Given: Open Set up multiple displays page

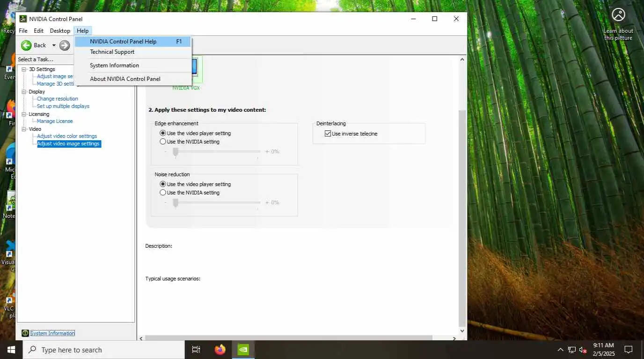Looking at the screenshot, I should (63, 106).
